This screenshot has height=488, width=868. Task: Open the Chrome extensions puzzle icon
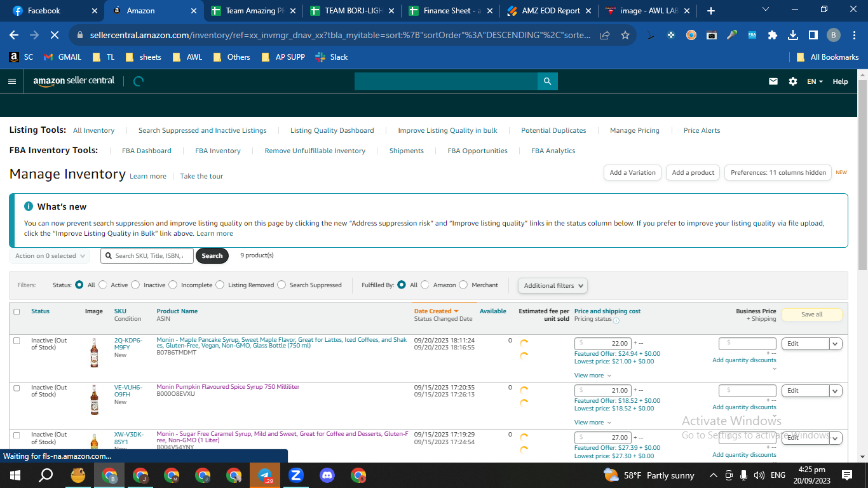click(x=773, y=36)
